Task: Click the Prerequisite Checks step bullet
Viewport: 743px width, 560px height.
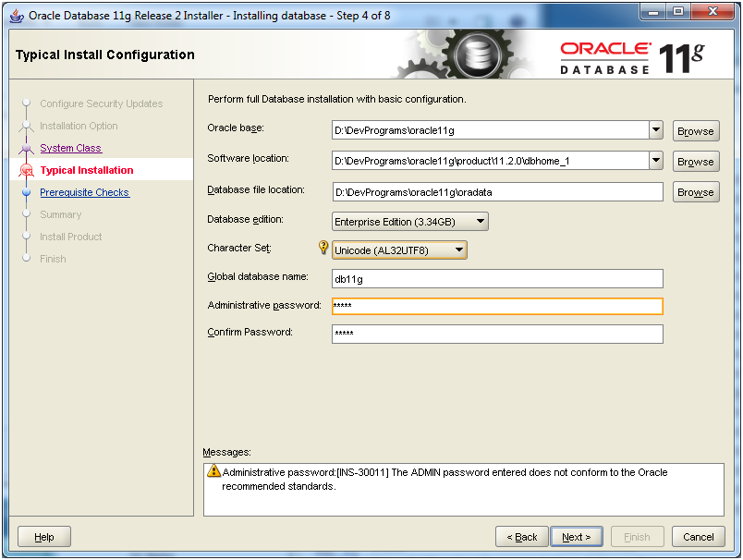Action: (x=27, y=192)
